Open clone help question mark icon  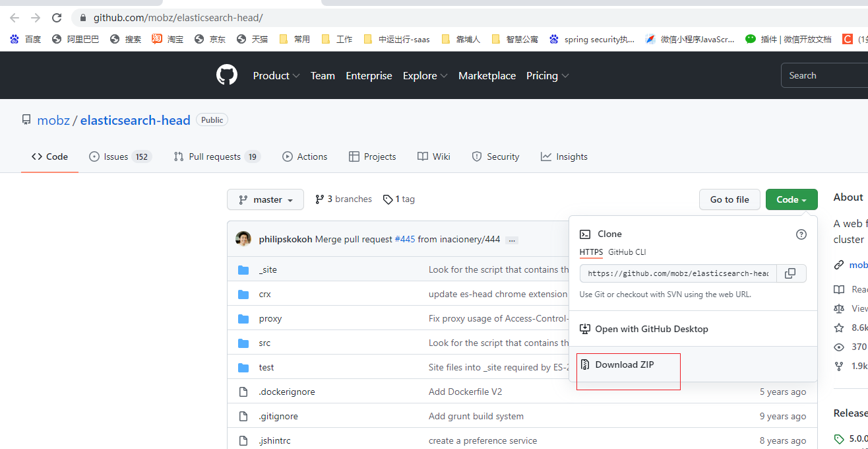pyautogui.click(x=801, y=234)
